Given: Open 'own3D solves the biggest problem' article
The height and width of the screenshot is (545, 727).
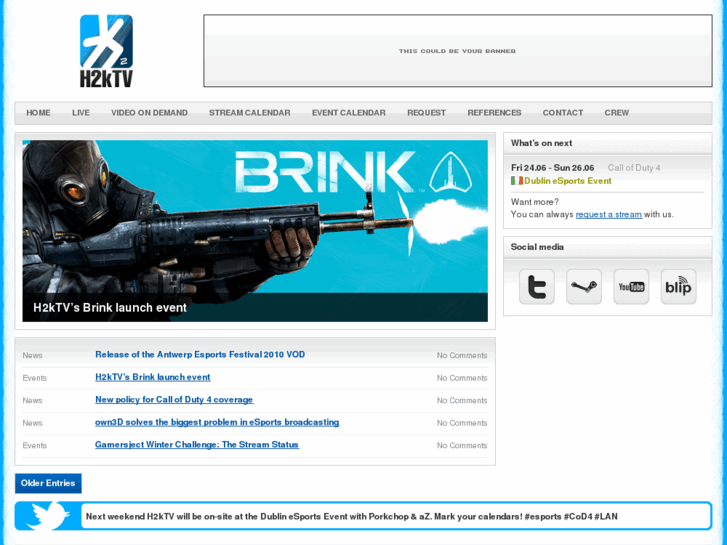Looking at the screenshot, I should (217, 422).
